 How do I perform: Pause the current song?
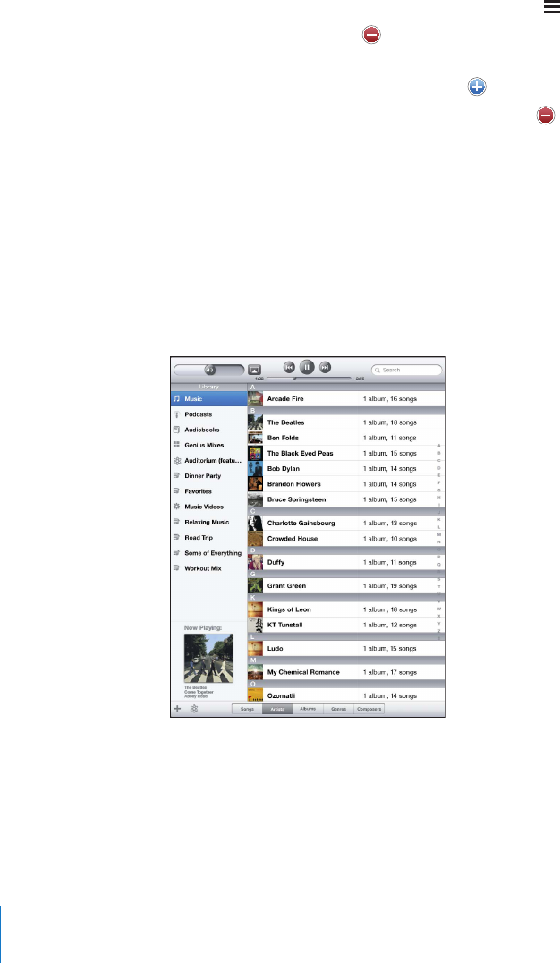[x=307, y=367]
